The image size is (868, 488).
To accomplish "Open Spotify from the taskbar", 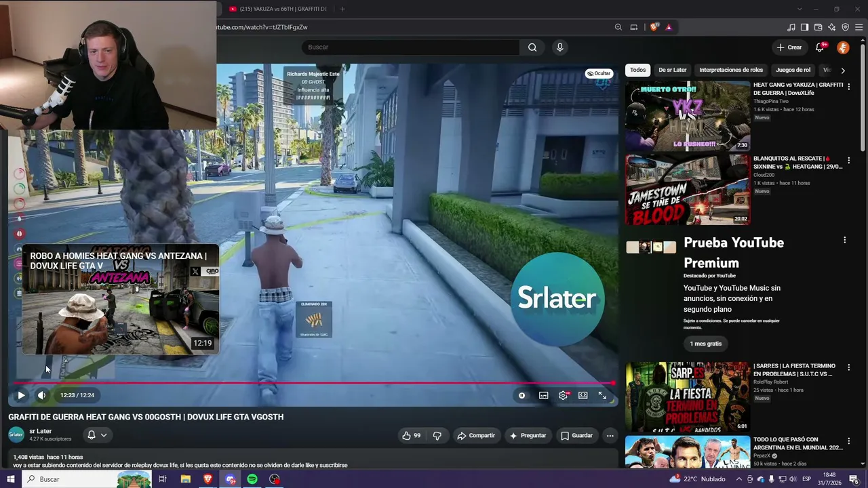I will click(x=252, y=479).
